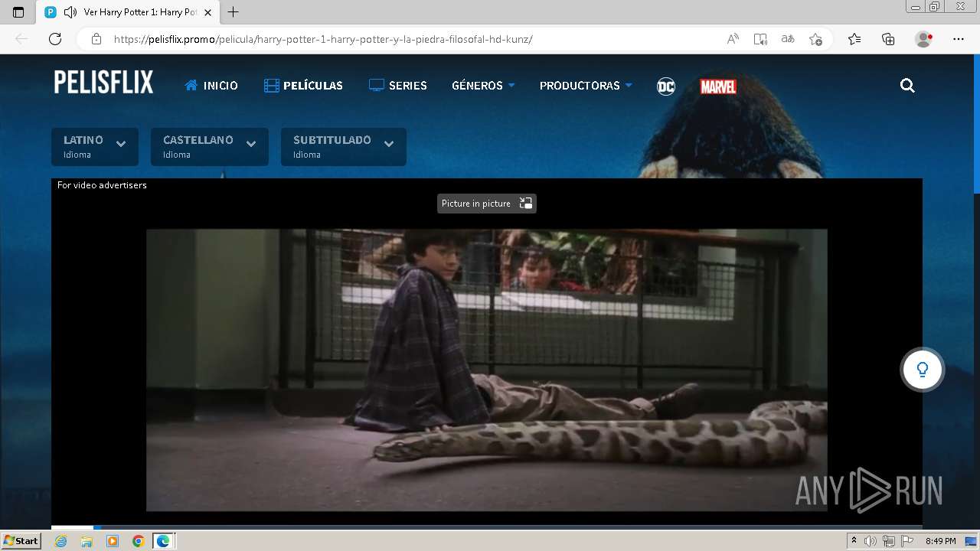Click the Read aloud icon
Image resolution: width=980 pixels, height=551 pixels.
733,39
